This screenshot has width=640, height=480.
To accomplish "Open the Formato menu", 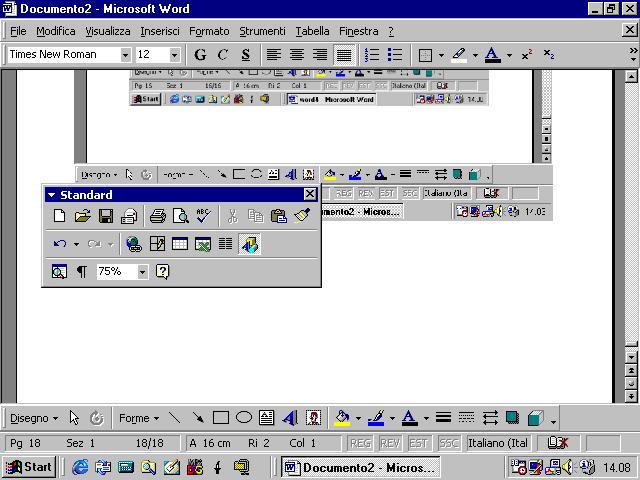I will tap(209, 31).
